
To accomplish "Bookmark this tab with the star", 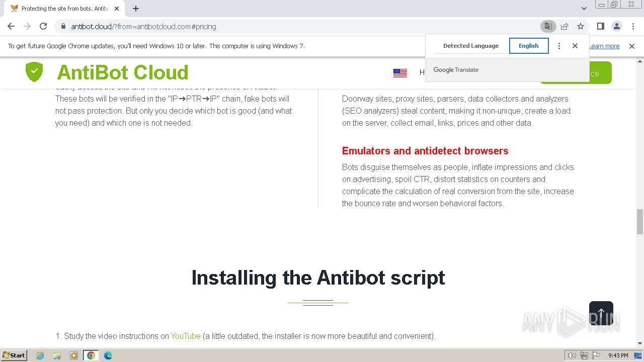I will tap(581, 26).
